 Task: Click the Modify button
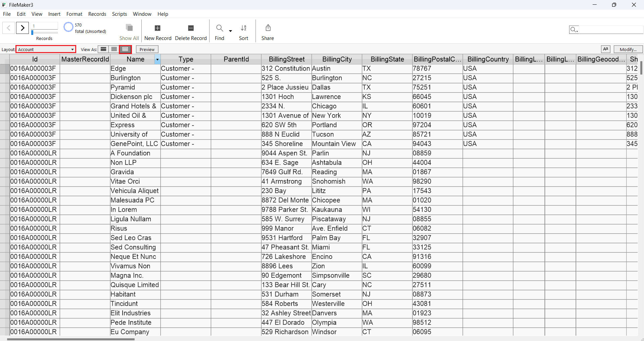(628, 49)
